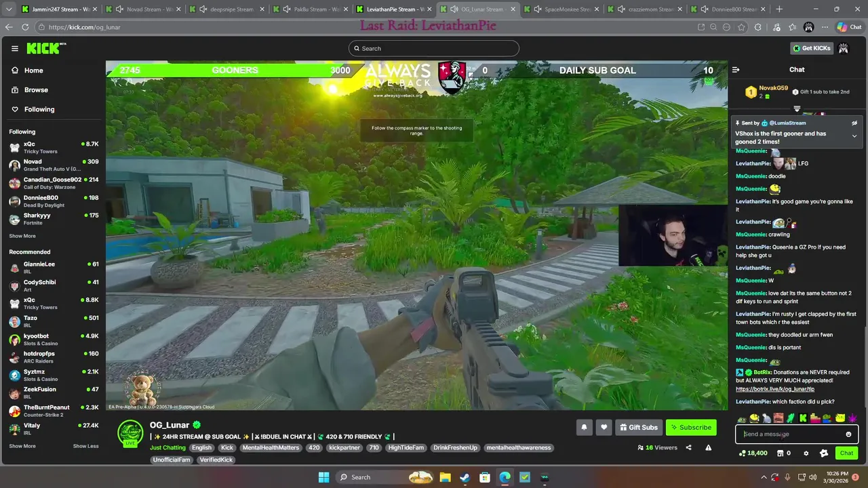868x488 pixels.
Task: Click the chat identity badge icon
Action: 823,453
